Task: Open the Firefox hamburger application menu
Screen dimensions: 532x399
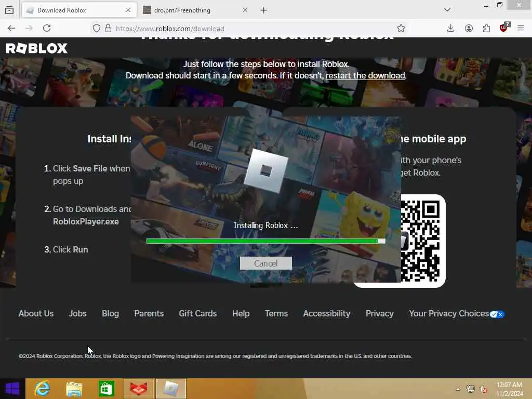Action: pyautogui.click(x=521, y=29)
